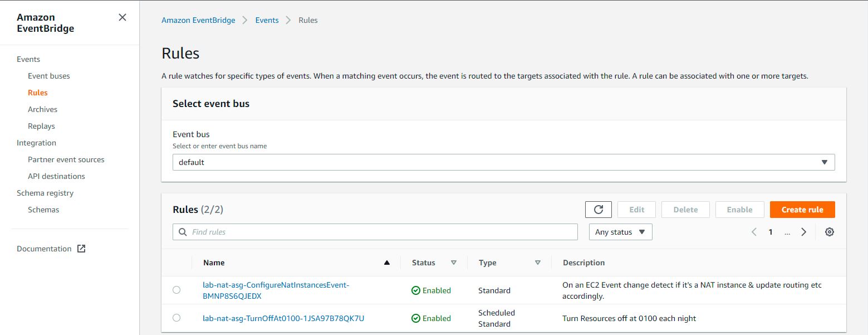868x335 pixels.
Task: Open Archives in the sidebar
Action: pos(43,109)
